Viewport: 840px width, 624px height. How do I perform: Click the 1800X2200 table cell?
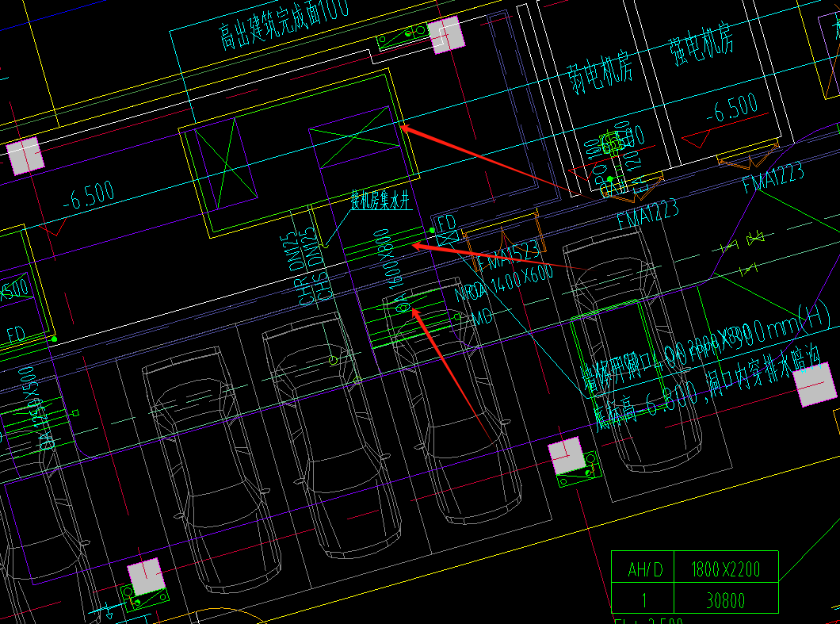(726, 567)
